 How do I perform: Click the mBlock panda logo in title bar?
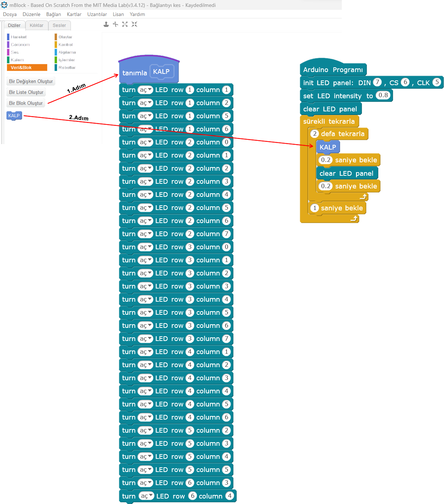4,5
